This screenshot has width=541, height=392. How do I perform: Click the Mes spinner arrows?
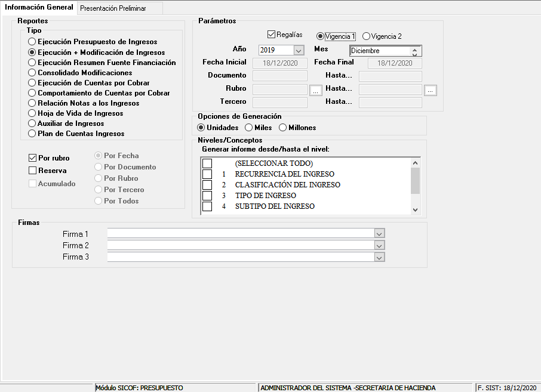(414, 51)
